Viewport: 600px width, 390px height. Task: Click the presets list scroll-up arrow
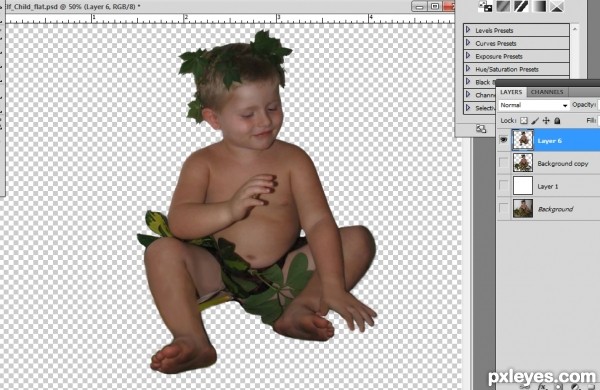click(x=575, y=29)
